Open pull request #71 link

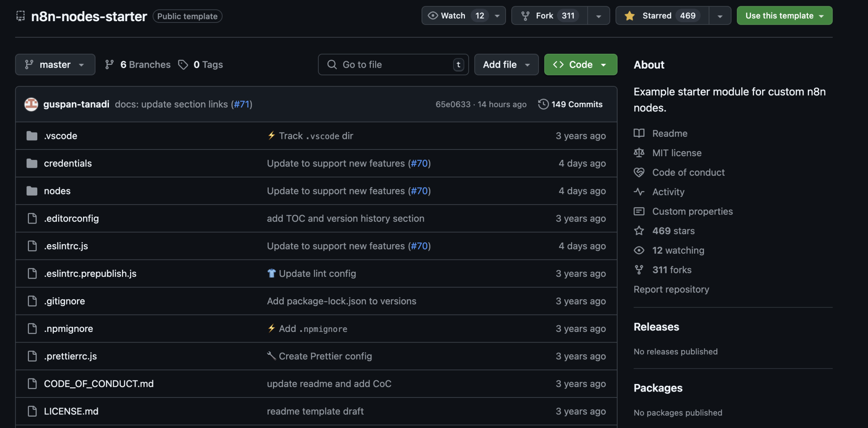(x=242, y=104)
